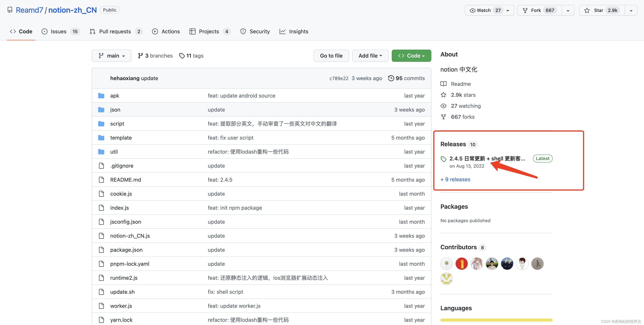Click the script folder icon
The width and height of the screenshot is (644, 325).
(101, 124)
